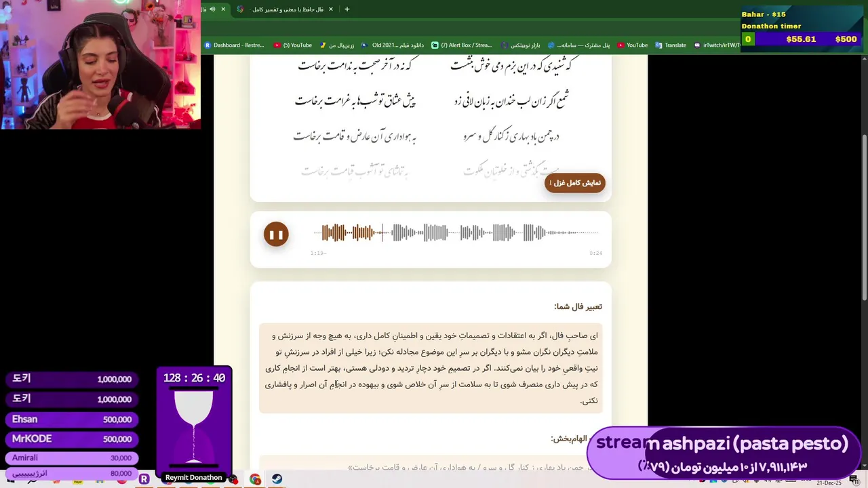Click the webcam overlay thumbnail

[x=100, y=64]
